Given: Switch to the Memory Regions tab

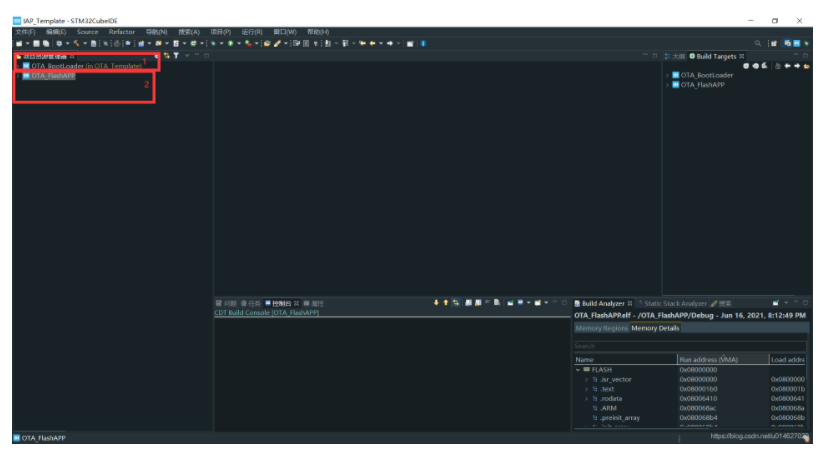Looking at the screenshot, I should click(601, 328).
